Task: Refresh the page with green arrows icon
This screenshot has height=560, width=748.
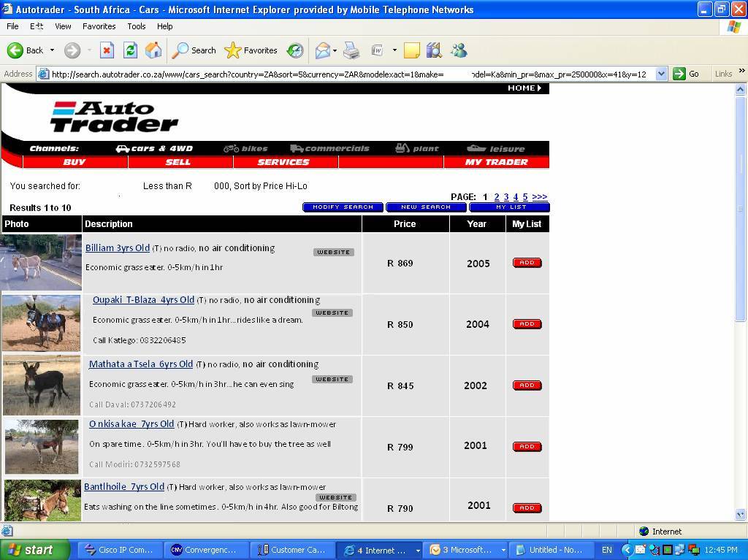Action: coord(130,50)
